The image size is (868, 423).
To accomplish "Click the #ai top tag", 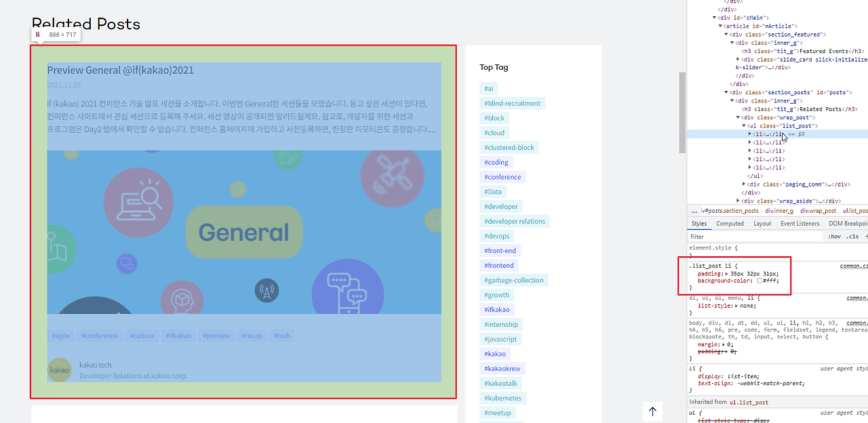I will (489, 89).
